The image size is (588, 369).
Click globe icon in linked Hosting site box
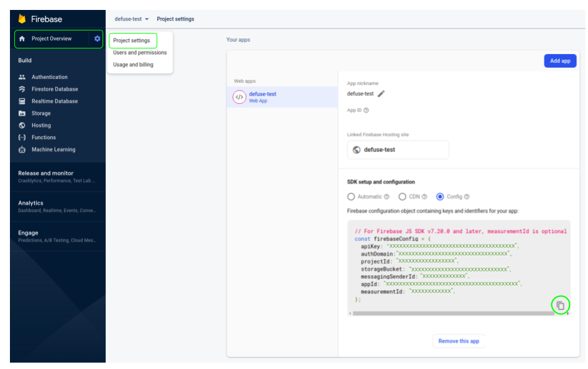(357, 150)
